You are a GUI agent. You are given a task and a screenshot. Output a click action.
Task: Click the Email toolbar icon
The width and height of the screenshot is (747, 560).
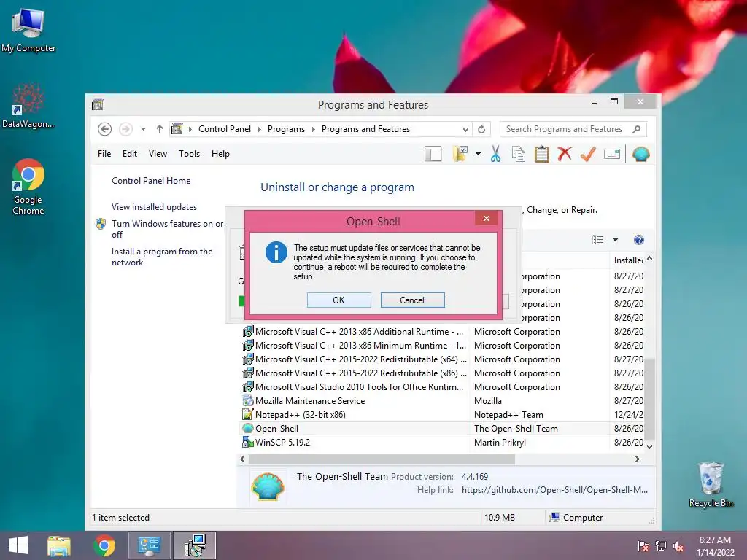[612, 154]
